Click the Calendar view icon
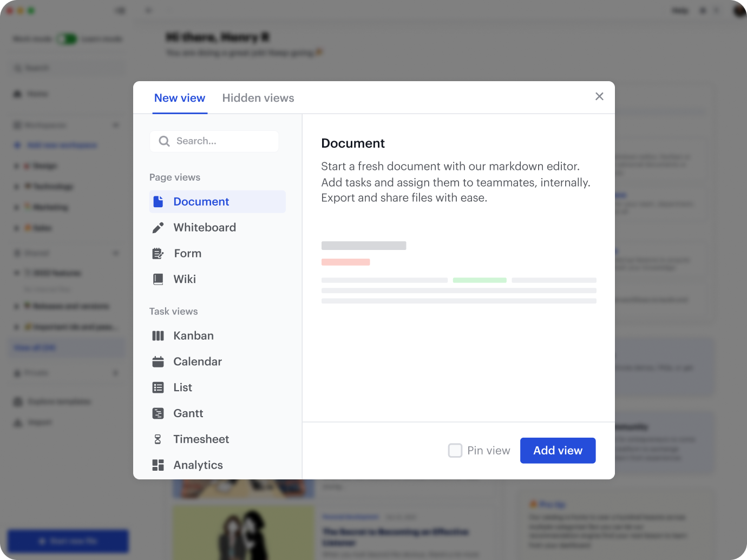The image size is (747, 560). click(158, 361)
